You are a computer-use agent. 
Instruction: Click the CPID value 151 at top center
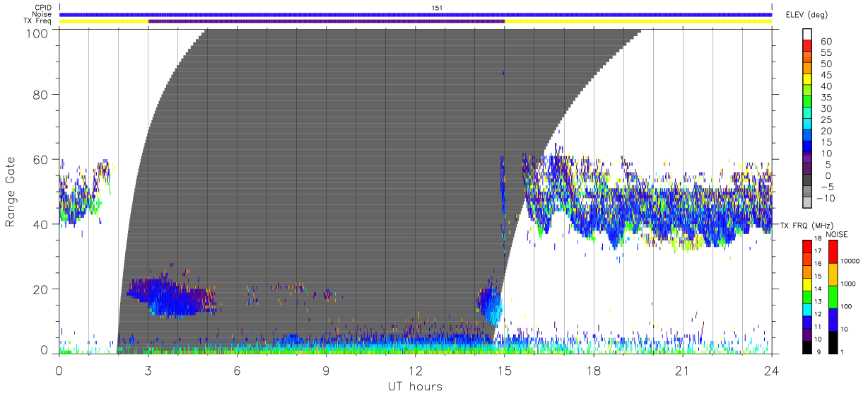436,7
